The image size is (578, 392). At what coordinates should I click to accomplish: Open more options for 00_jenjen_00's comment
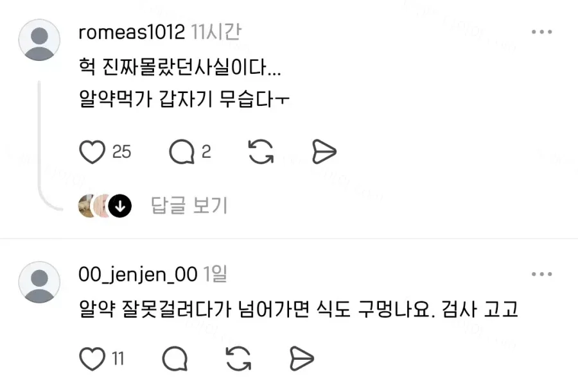(x=541, y=274)
